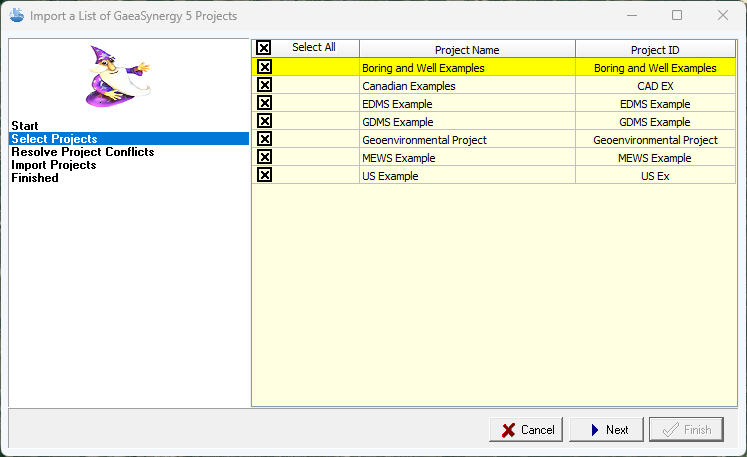Image resolution: width=747 pixels, height=457 pixels.
Task: Click the Boring and Well Examples project ID
Action: (655, 68)
